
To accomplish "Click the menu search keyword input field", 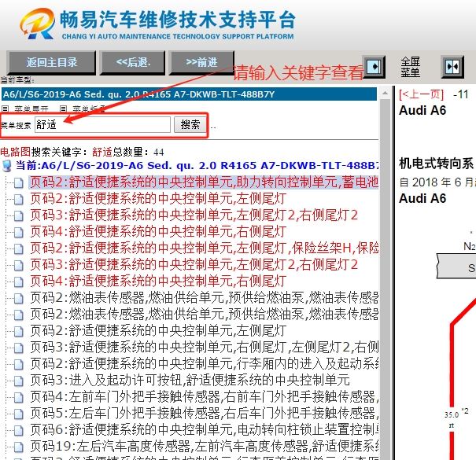I will [x=102, y=124].
